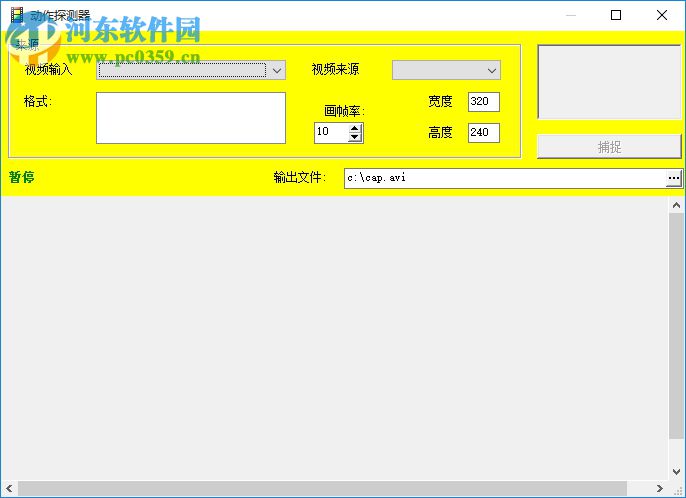This screenshot has width=686, height=498.
Task: Increase the 画帧率 value with up arrow
Action: (354, 128)
